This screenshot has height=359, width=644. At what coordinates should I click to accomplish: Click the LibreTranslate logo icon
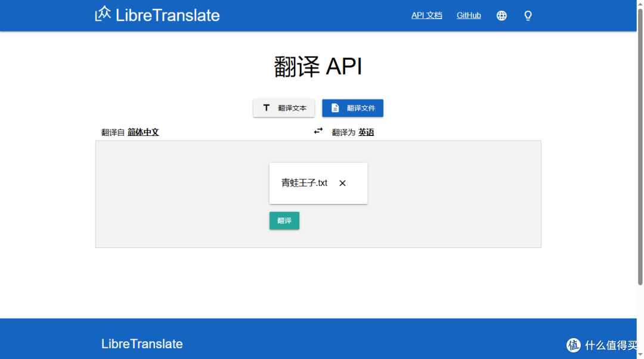click(x=103, y=14)
